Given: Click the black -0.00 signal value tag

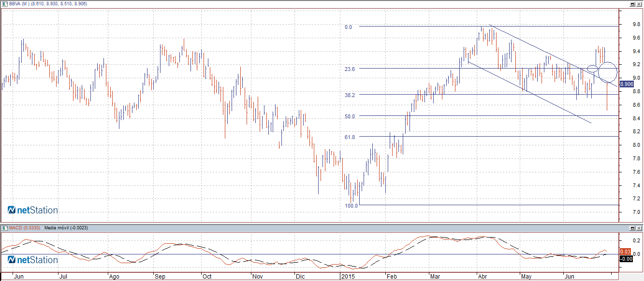Looking at the screenshot, I should click(x=626, y=259).
